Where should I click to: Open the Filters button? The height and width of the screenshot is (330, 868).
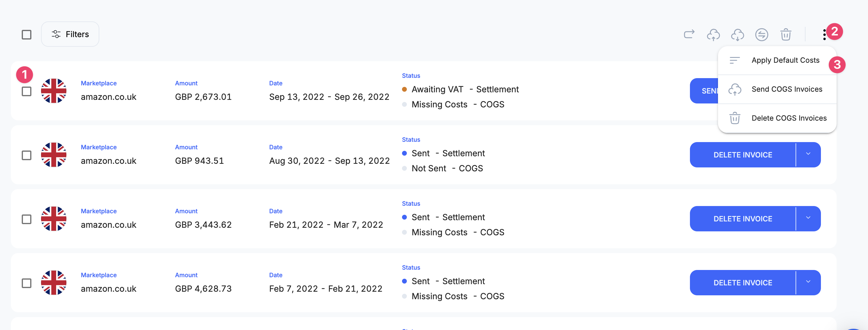(x=70, y=34)
